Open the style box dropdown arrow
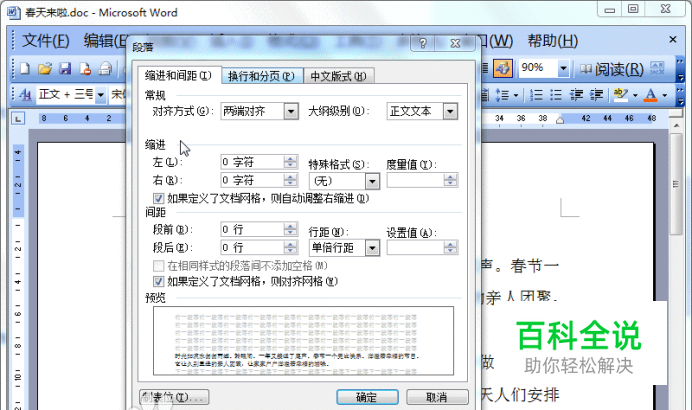Screen dimensions: 692x410 pyautogui.click(x=101, y=94)
